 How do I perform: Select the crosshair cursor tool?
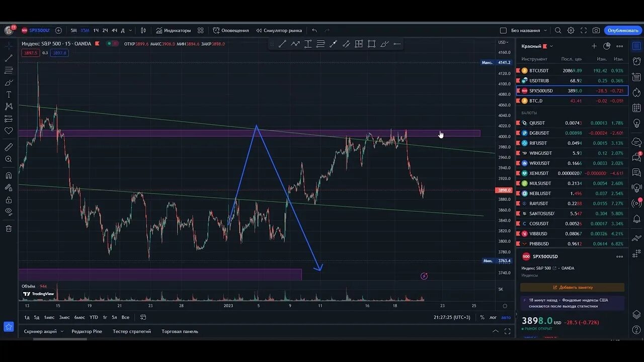tap(9, 46)
